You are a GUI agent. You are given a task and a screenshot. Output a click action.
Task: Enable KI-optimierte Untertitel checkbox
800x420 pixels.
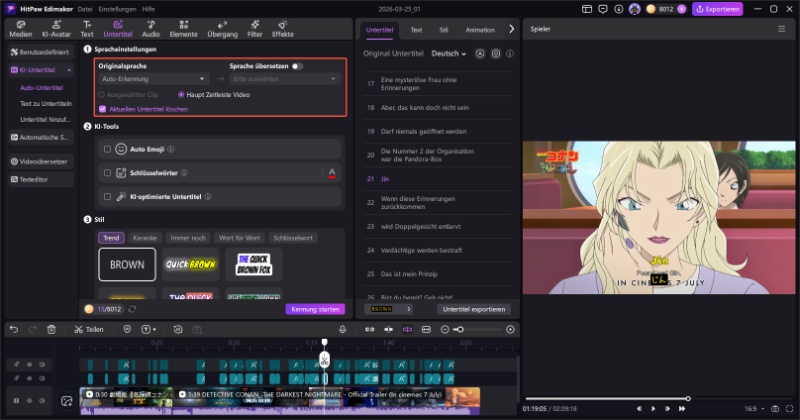[x=107, y=196]
